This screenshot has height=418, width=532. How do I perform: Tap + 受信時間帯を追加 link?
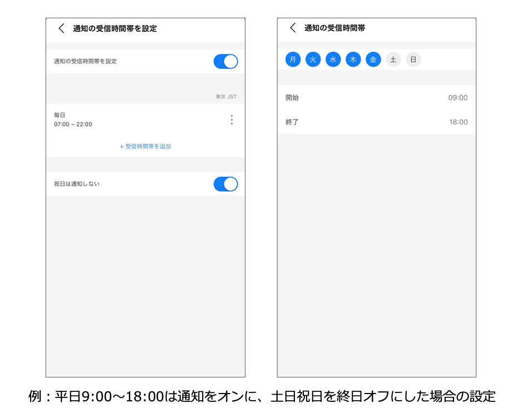coord(145,146)
